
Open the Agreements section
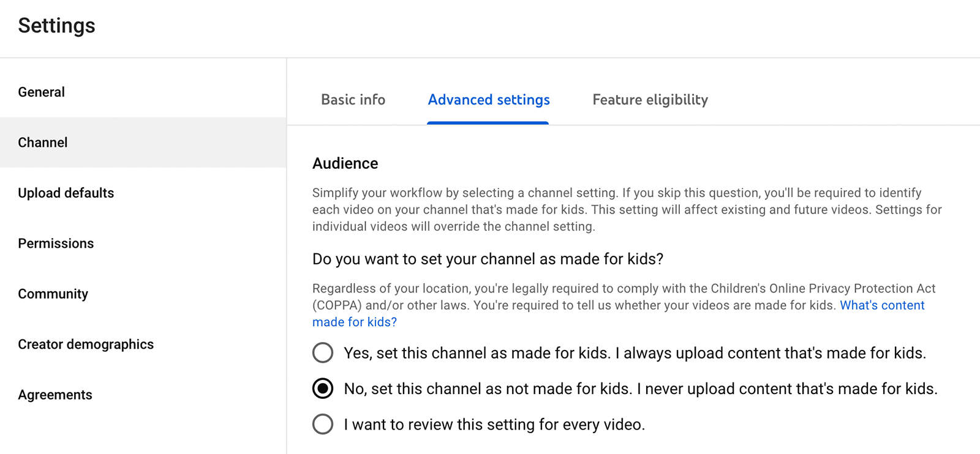coord(55,395)
